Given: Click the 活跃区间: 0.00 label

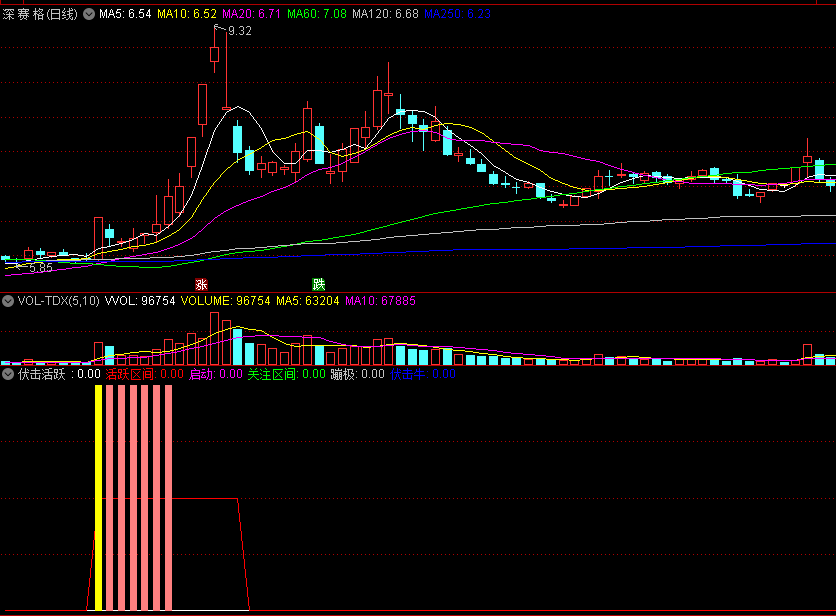Looking at the screenshot, I should click(144, 374).
